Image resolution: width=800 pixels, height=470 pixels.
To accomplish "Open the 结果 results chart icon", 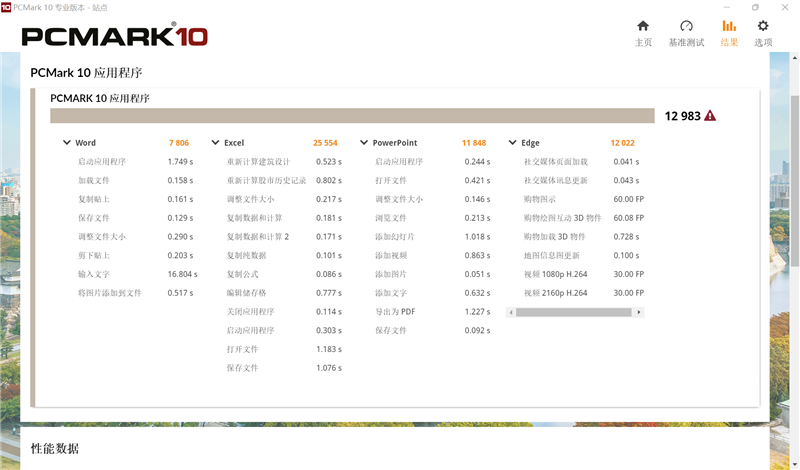I will (729, 26).
